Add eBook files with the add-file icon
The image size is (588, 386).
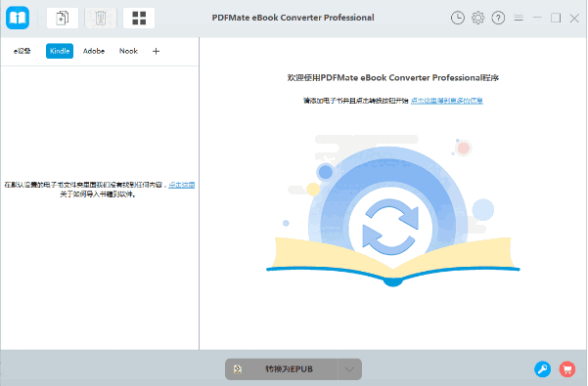click(63, 18)
